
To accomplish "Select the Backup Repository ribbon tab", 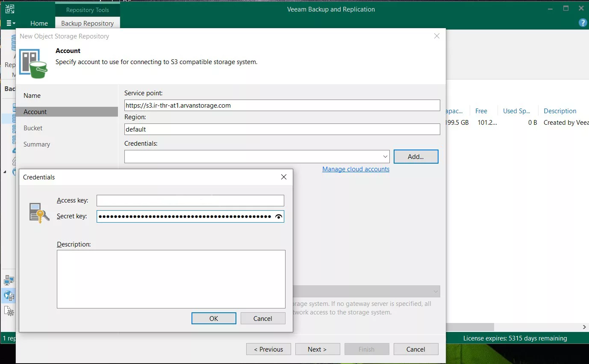I will coord(87,23).
